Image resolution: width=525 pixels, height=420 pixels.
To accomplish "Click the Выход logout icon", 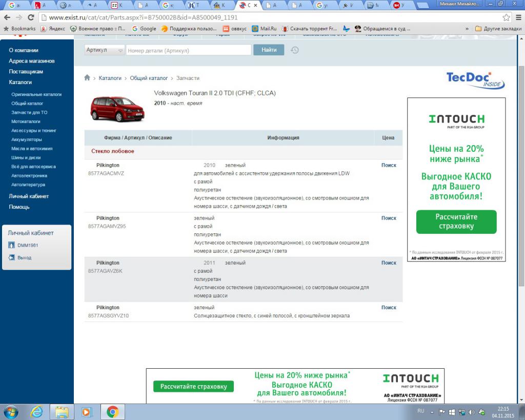I will (11, 257).
